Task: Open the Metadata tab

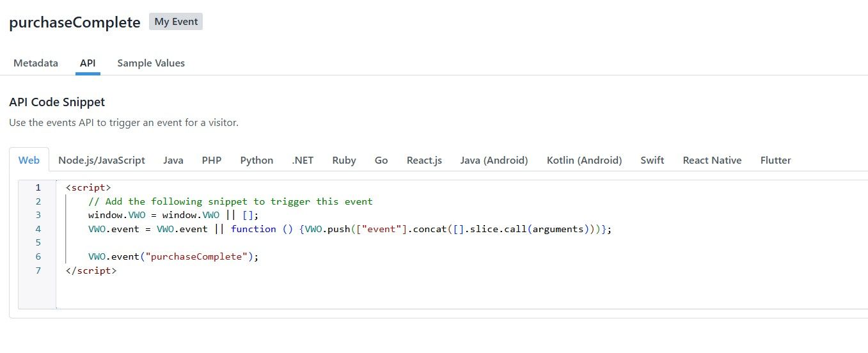Action: (36, 63)
